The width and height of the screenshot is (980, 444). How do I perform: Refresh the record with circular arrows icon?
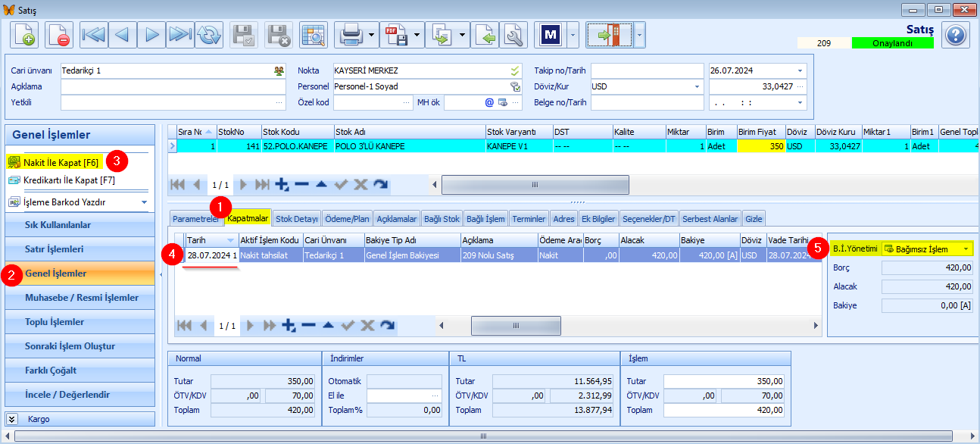click(x=209, y=35)
